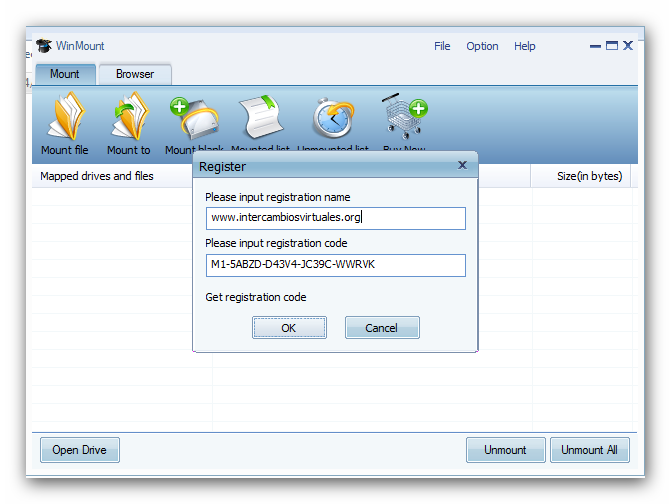Image resolution: width=671 pixels, height=504 pixels.
Task: Focus the registration name input field
Action: pos(336,218)
